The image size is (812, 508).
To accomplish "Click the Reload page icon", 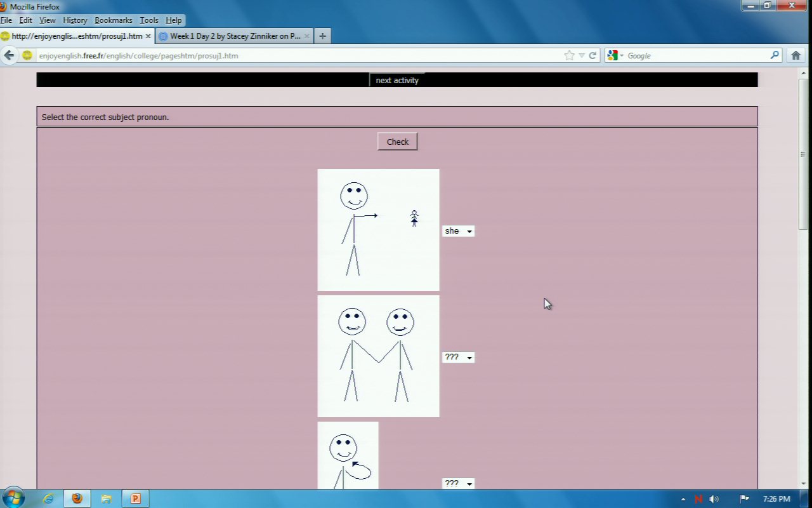I will coord(593,55).
